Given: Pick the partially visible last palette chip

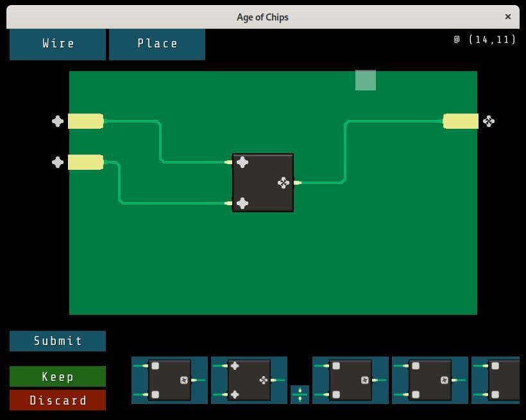Looking at the screenshot, I should (x=495, y=380).
